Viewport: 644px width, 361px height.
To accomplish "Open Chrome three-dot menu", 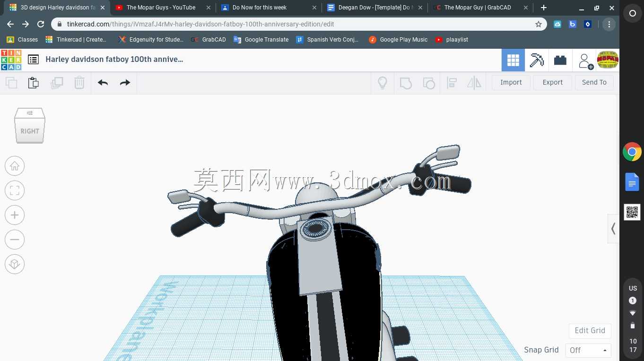I will [x=609, y=24].
